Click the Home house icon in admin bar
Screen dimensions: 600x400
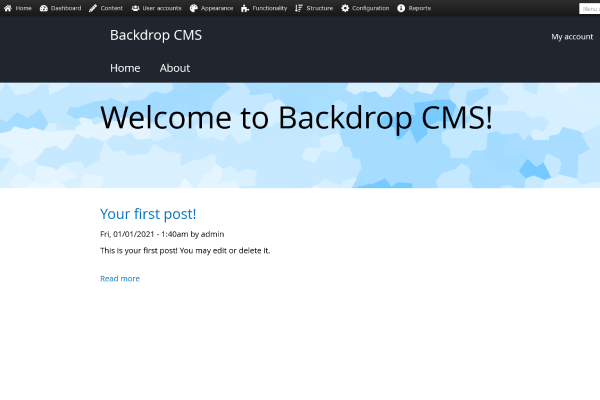(8, 8)
